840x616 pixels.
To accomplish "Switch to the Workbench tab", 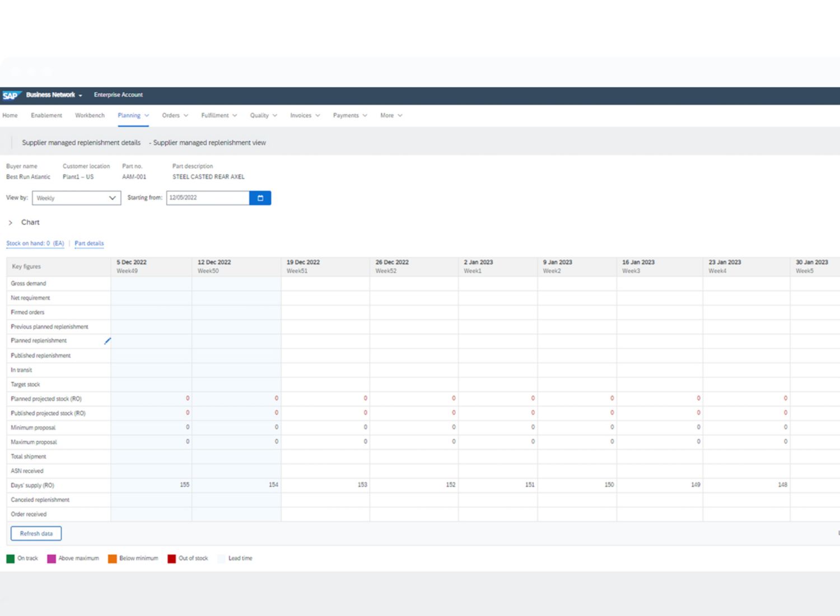I will click(90, 115).
